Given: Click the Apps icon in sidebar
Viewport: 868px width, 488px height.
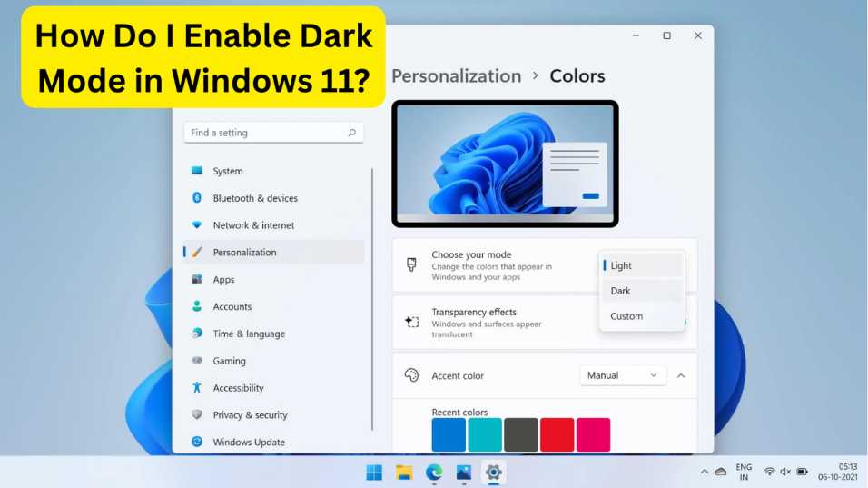Looking at the screenshot, I should (197, 279).
